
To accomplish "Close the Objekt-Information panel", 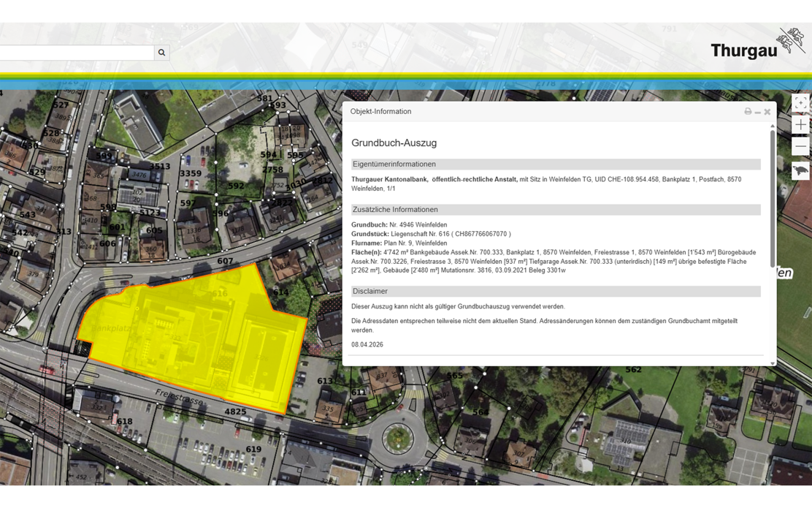I will click(767, 111).
